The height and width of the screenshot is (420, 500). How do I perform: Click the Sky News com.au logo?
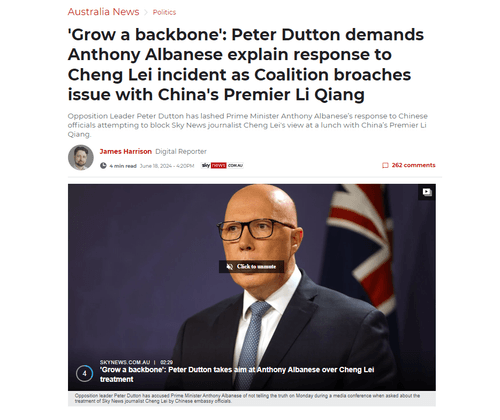222,165
